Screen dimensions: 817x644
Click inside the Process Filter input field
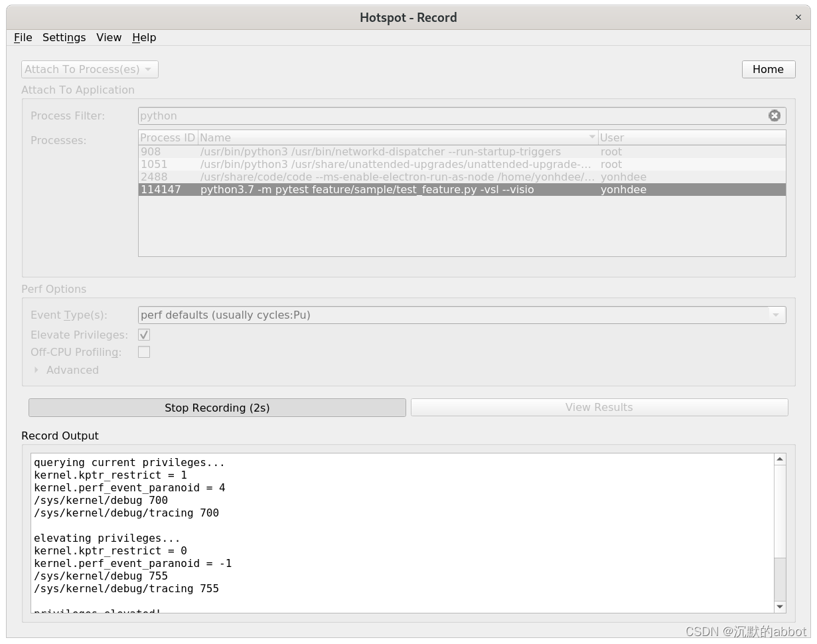pos(398,115)
